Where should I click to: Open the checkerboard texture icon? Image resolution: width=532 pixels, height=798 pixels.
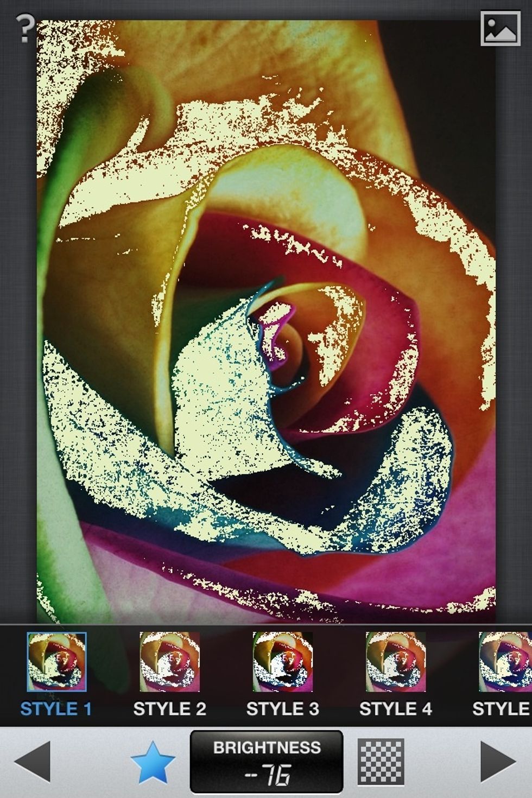point(381,762)
